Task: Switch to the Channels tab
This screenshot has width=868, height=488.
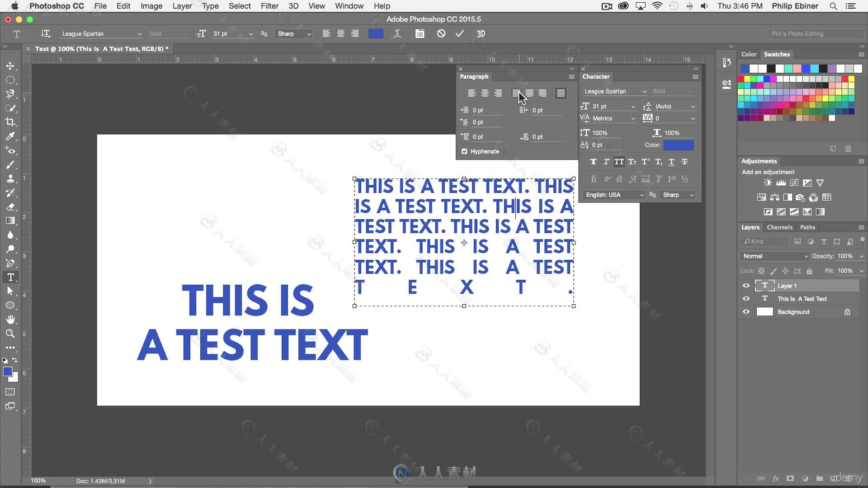Action: pyautogui.click(x=779, y=227)
